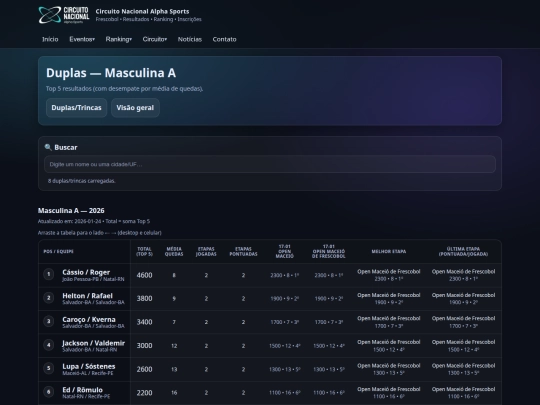Select the team name Cássio / Roger
The image size is (540, 405).
pyautogui.click(x=86, y=272)
